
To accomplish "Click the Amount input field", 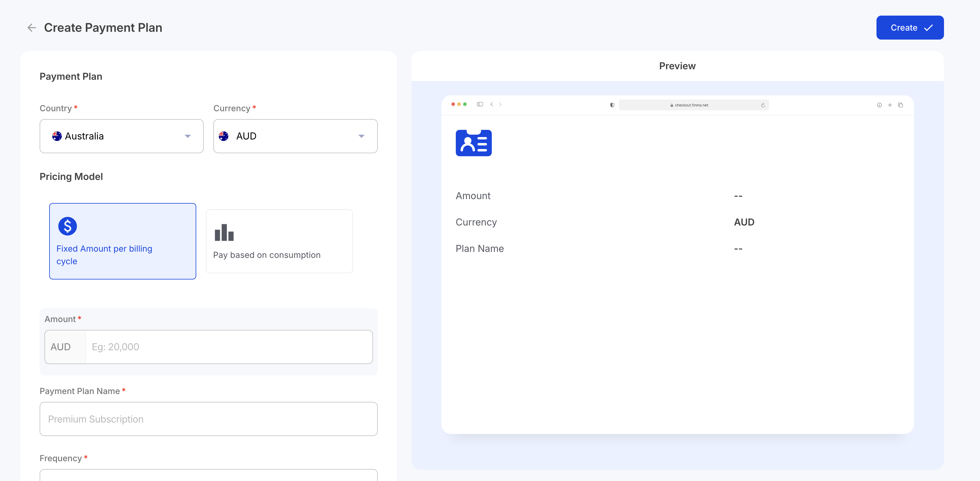I will (x=228, y=347).
